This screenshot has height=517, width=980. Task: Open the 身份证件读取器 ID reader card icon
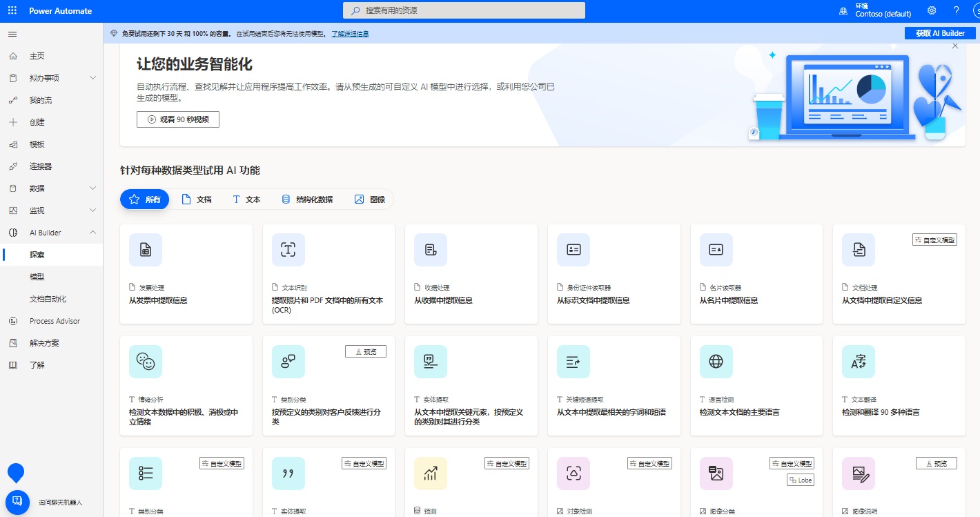coord(574,250)
